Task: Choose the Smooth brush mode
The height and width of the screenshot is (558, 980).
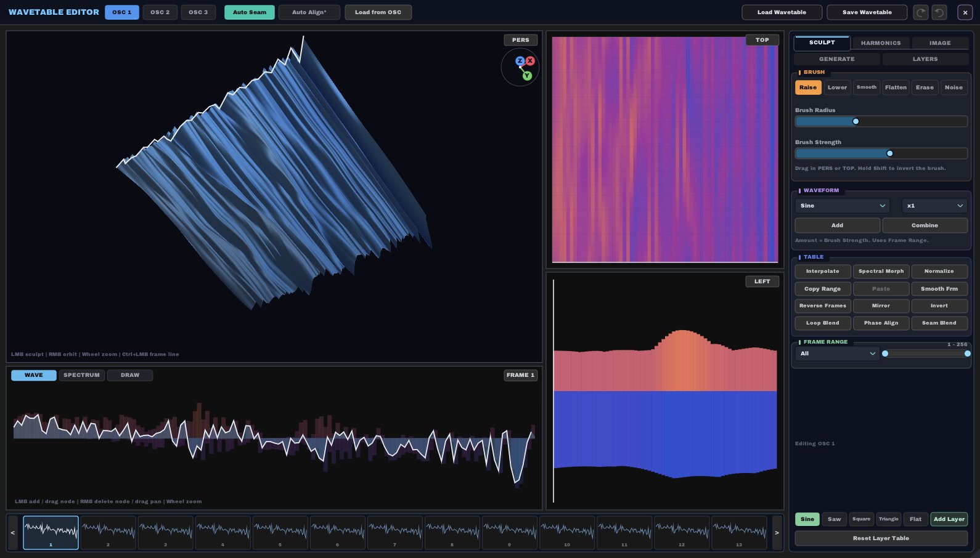Action: click(867, 87)
